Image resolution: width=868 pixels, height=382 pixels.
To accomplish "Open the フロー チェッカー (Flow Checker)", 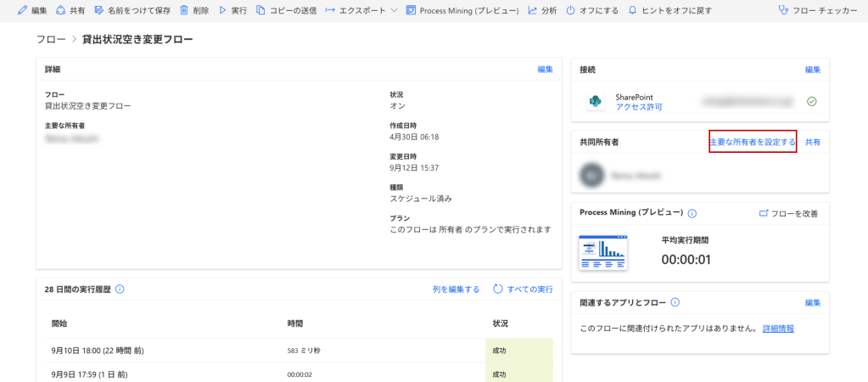I will point(817,10).
